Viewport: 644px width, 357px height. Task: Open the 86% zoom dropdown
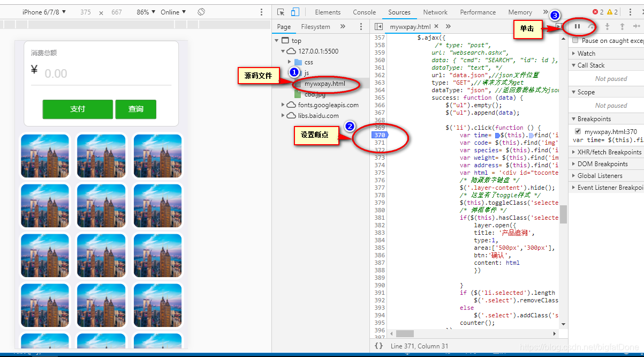(x=146, y=12)
